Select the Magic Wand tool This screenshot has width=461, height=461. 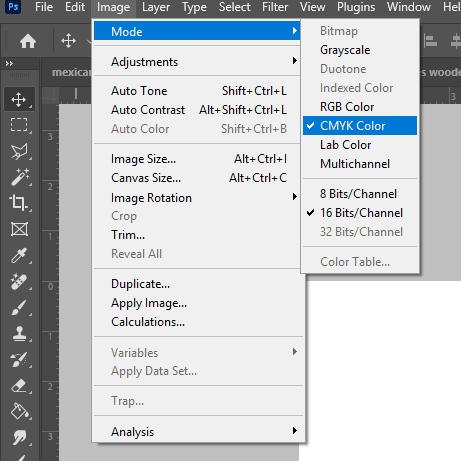19,177
